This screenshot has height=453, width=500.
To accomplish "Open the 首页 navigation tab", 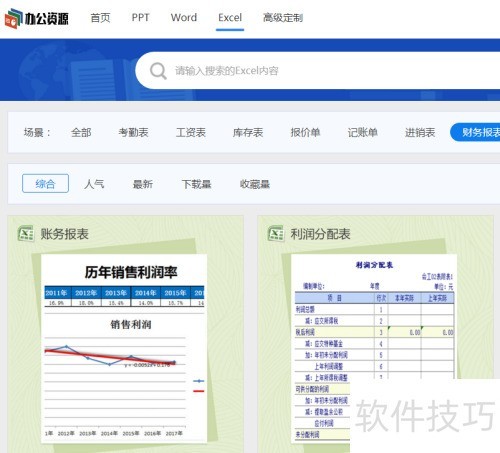I will click(100, 18).
